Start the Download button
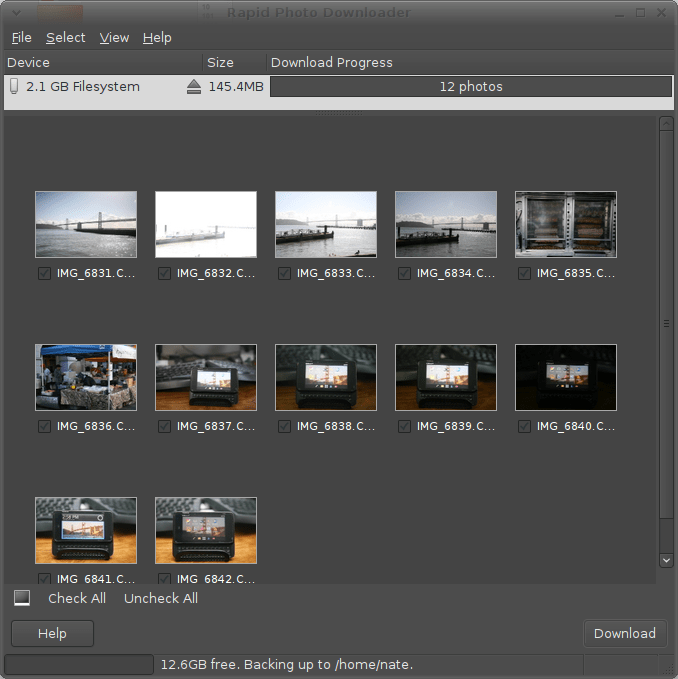 [x=625, y=634]
